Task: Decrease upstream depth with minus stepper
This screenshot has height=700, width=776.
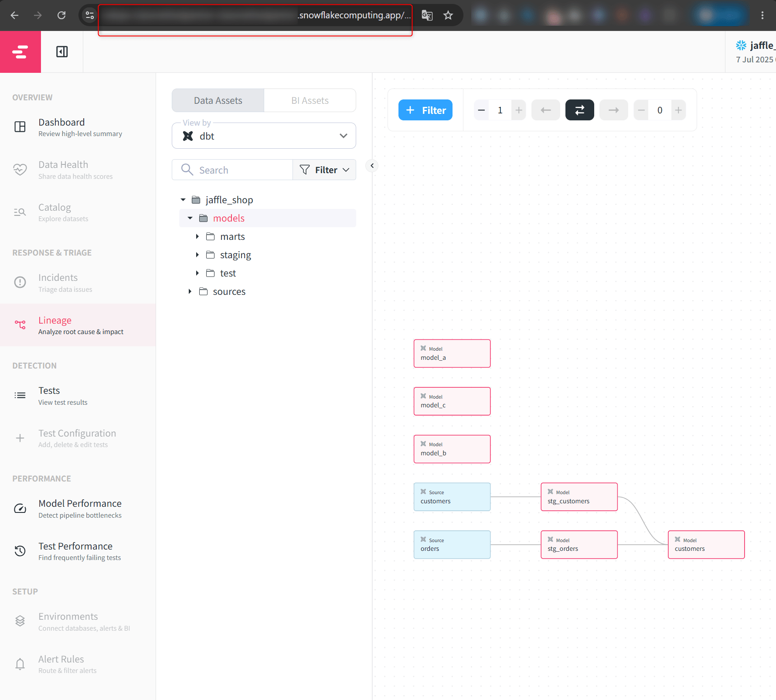Action: pyautogui.click(x=481, y=110)
